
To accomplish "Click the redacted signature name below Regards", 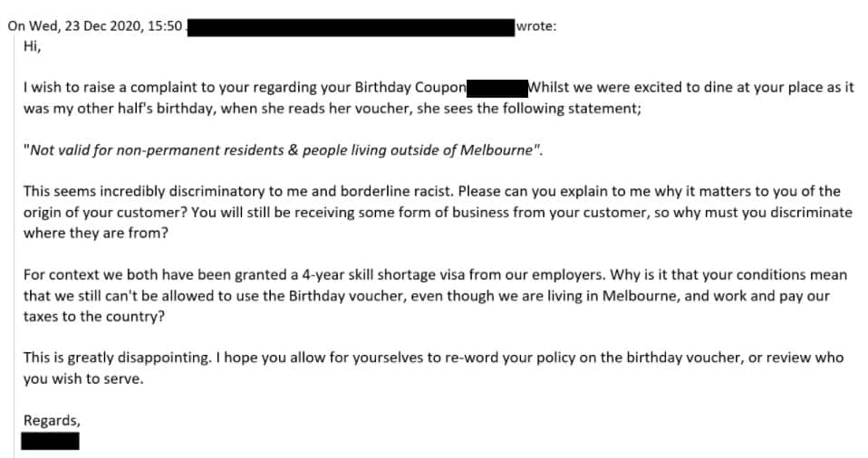I will (x=51, y=441).
